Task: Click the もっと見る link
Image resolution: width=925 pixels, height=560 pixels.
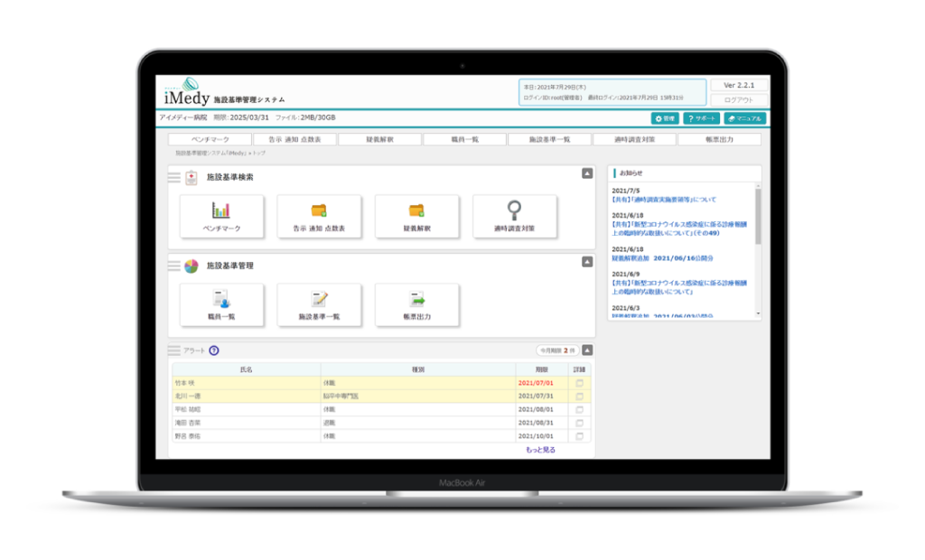Action: pos(540,449)
